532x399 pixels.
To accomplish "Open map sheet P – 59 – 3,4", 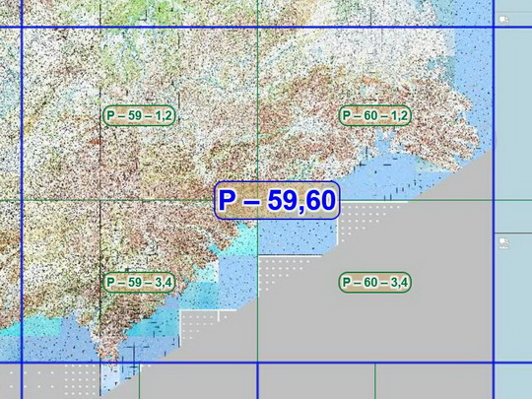I will click(139, 282).
